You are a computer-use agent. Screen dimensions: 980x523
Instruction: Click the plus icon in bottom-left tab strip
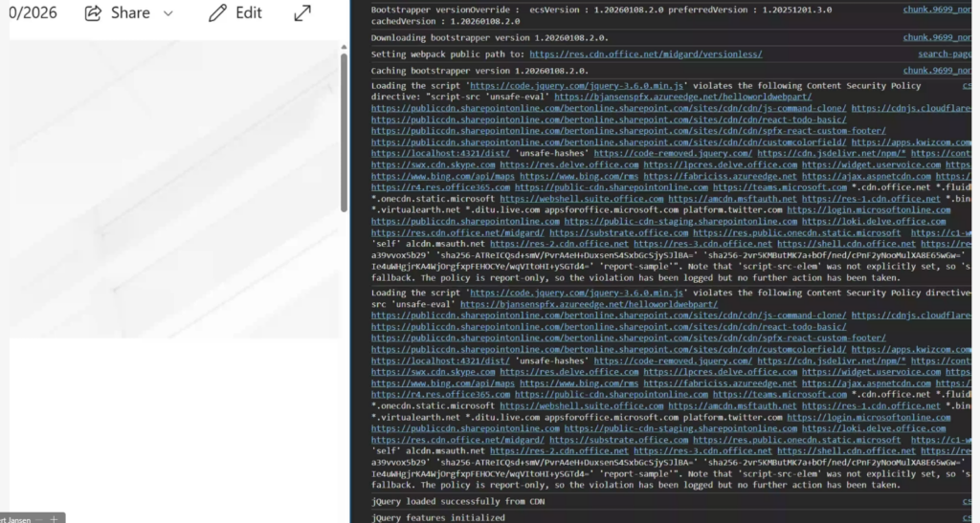point(55,518)
